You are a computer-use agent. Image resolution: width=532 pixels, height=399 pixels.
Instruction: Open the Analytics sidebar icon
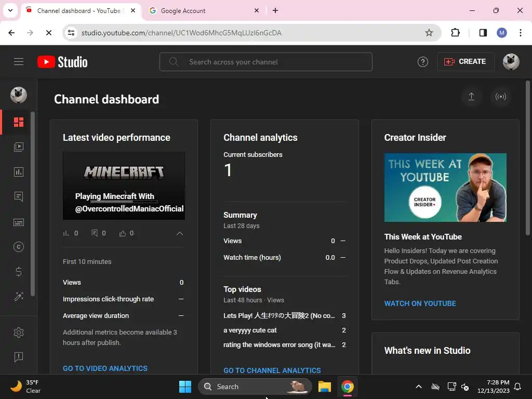tap(19, 172)
